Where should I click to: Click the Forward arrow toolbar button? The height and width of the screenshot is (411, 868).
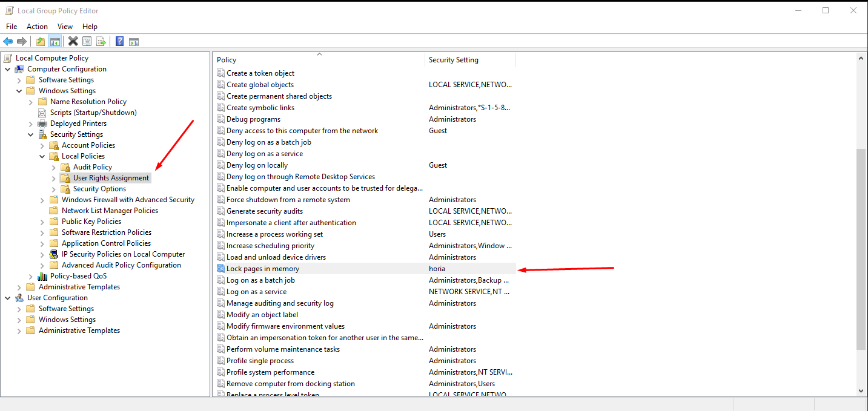tap(22, 41)
